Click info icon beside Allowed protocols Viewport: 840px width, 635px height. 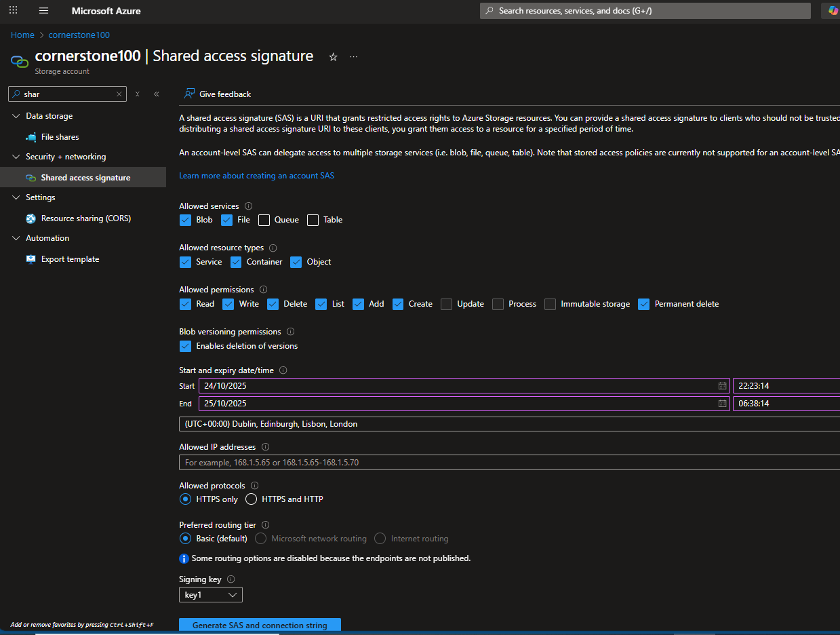tap(254, 486)
